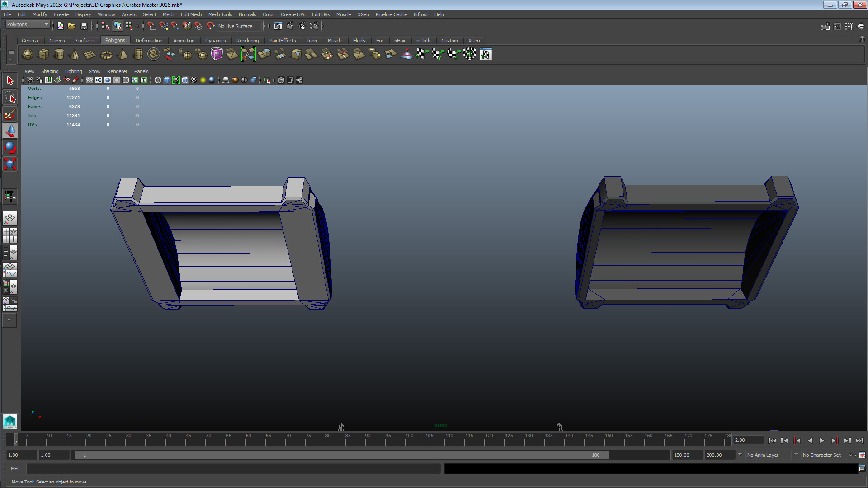Image resolution: width=868 pixels, height=488 pixels.
Task: Create a polygon cube from the shelf
Action: point(43,54)
